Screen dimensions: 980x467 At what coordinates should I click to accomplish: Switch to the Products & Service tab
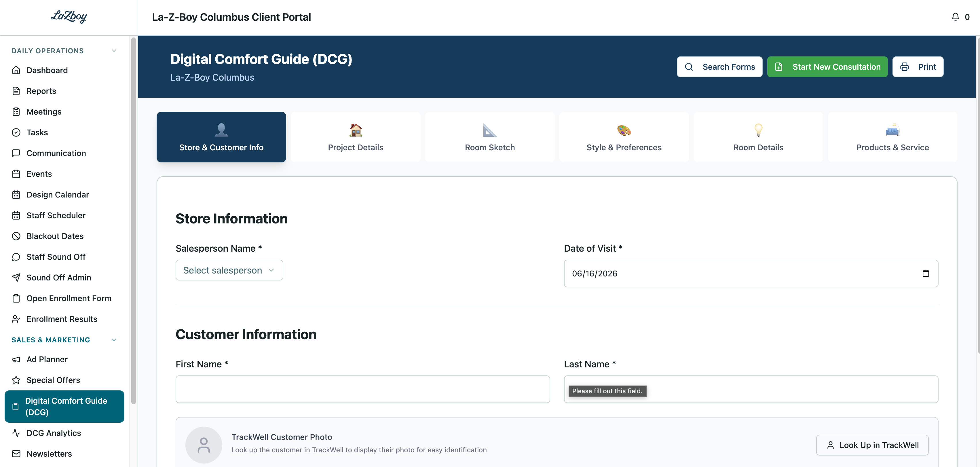[892, 137]
